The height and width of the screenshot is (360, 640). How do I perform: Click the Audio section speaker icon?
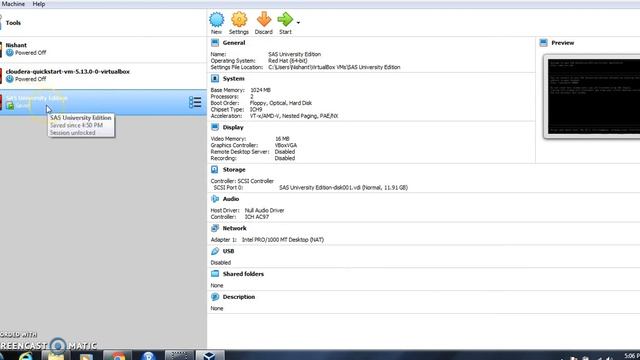pos(215,199)
